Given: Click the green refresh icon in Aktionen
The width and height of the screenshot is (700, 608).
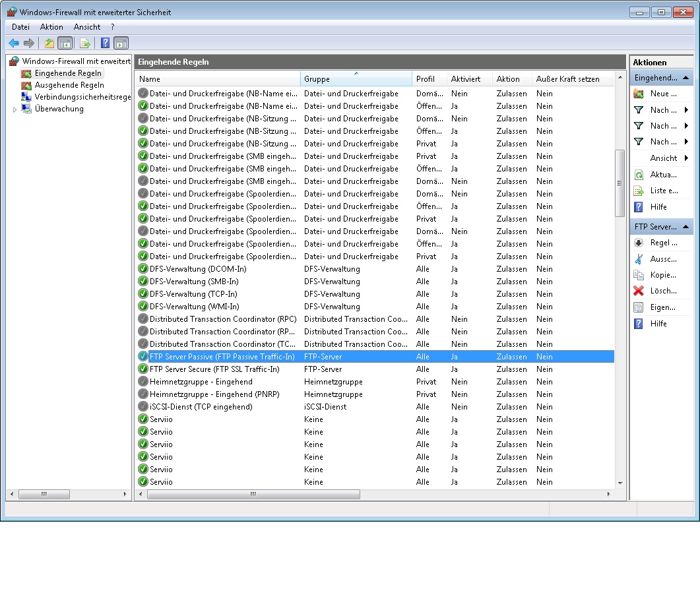Looking at the screenshot, I should 638,175.
